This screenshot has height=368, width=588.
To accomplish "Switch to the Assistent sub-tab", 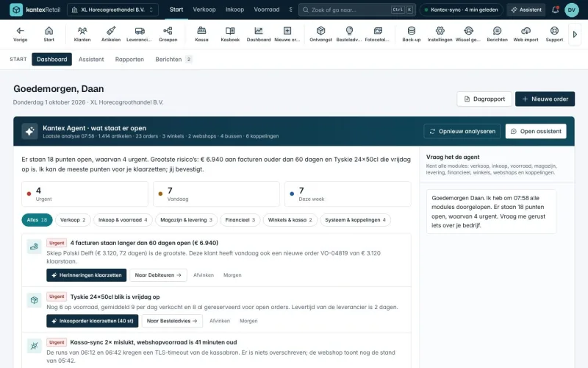I will (x=91, y=60).
